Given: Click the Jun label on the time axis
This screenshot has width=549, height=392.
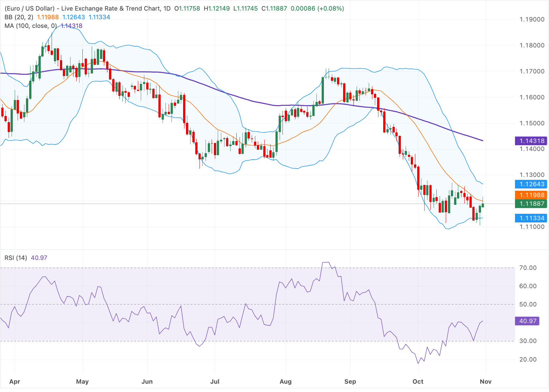Looking at the screenshot, I should (x=147, y=381).
